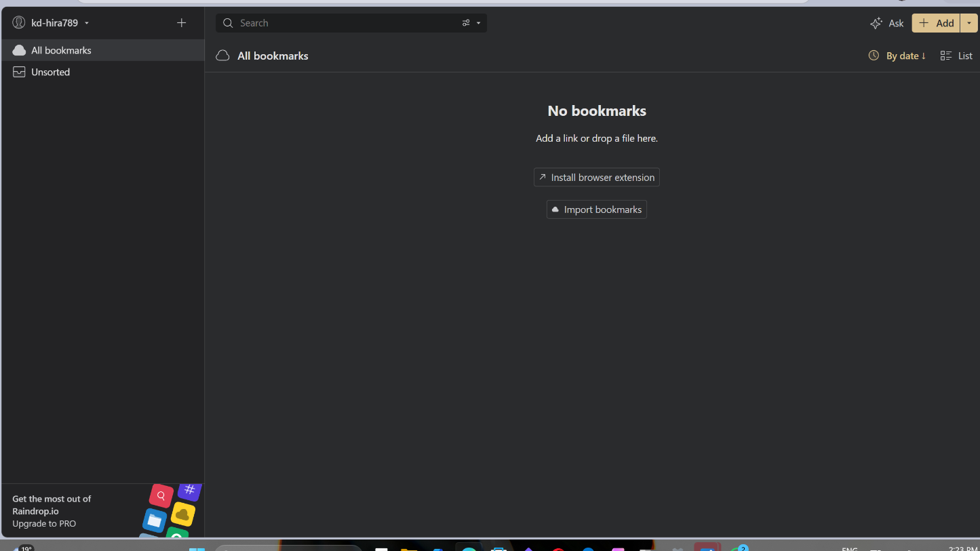Viewport: 980px width, 551px height.
Task: Click the red search app tile in the promo
Action: click(161, 495)
